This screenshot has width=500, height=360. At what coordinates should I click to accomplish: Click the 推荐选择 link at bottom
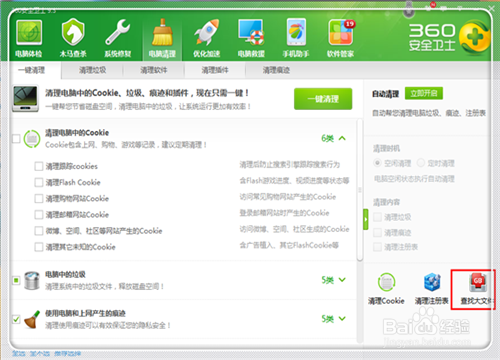pyautogui.click(x=68, y=353)
